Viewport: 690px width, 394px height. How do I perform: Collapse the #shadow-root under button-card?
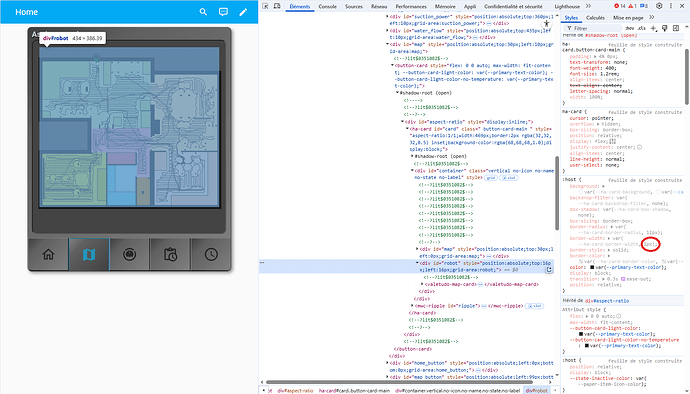pyautogui.click(x=397, y=93)
